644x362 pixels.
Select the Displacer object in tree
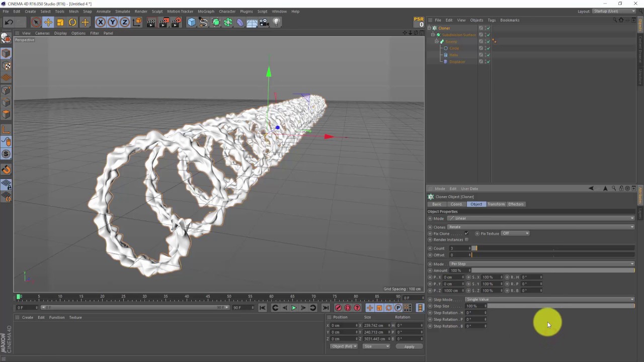coord(457,61)
